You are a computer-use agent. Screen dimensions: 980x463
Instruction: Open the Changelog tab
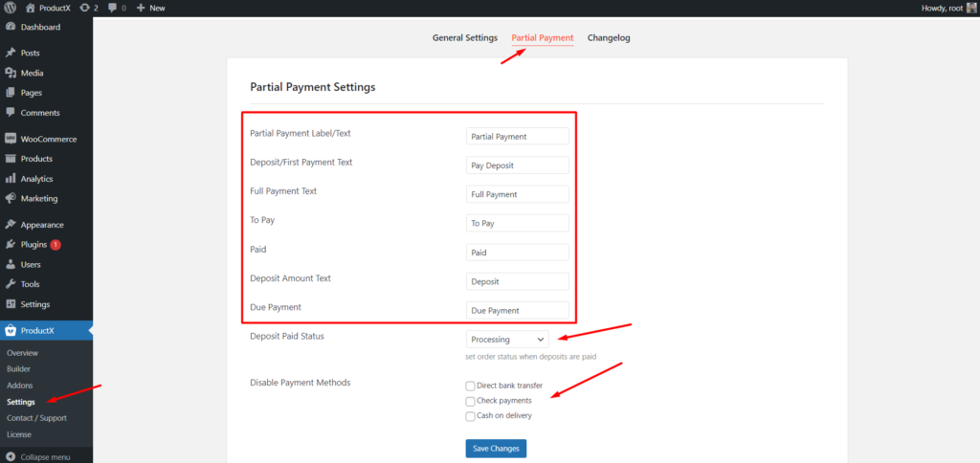tap(609, 38)
